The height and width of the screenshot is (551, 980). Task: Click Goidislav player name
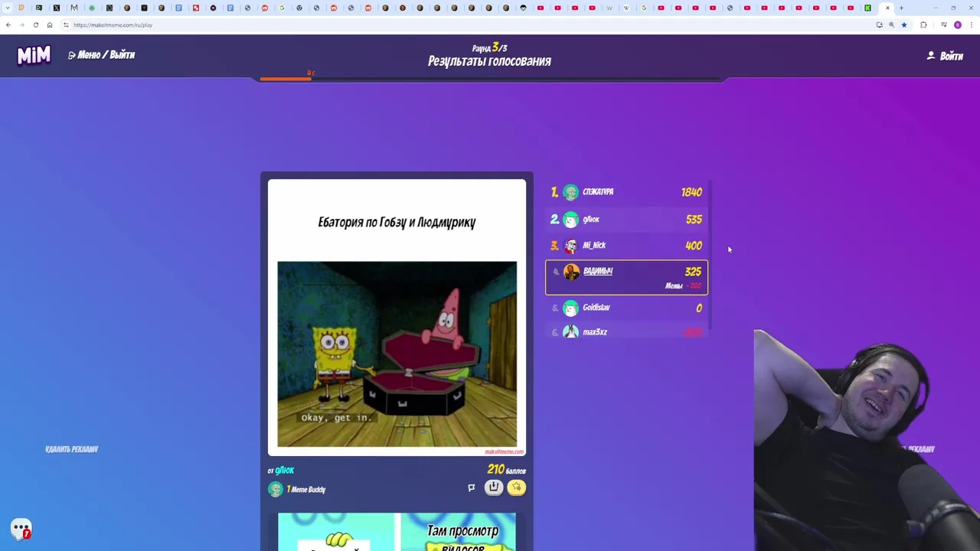pos(596,308)
